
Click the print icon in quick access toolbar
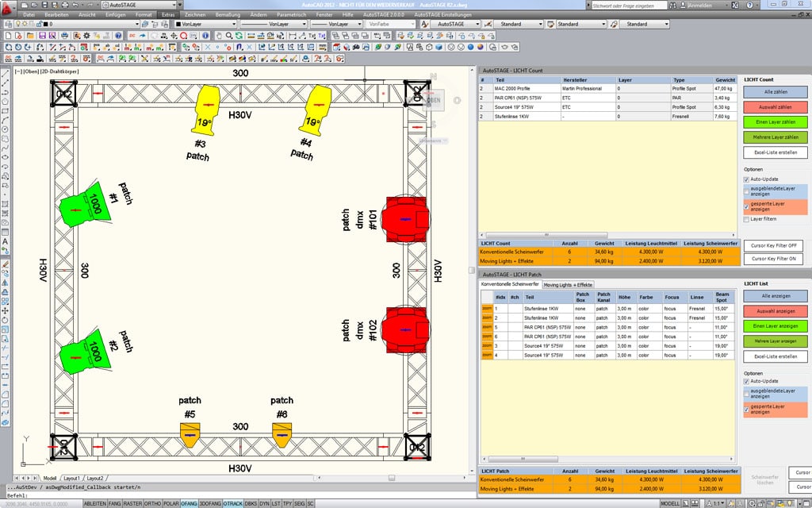pyautogui.click(x=63, y=5)
